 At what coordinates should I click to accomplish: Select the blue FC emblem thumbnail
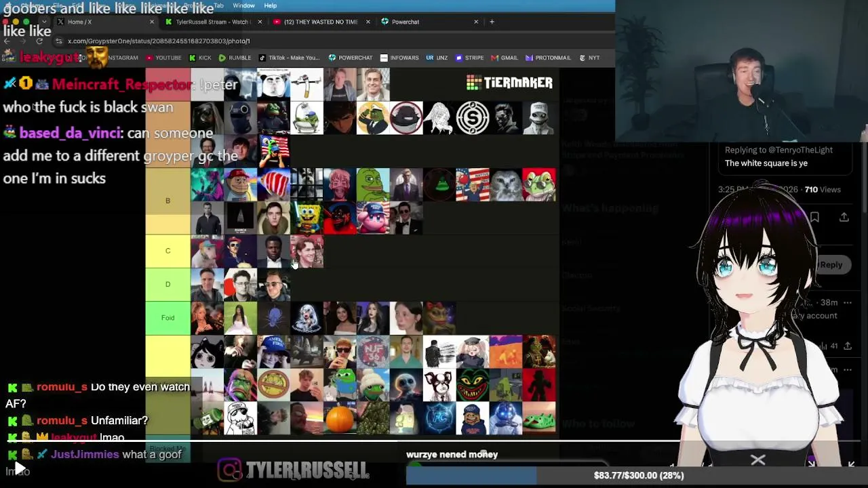pos(439,418)
